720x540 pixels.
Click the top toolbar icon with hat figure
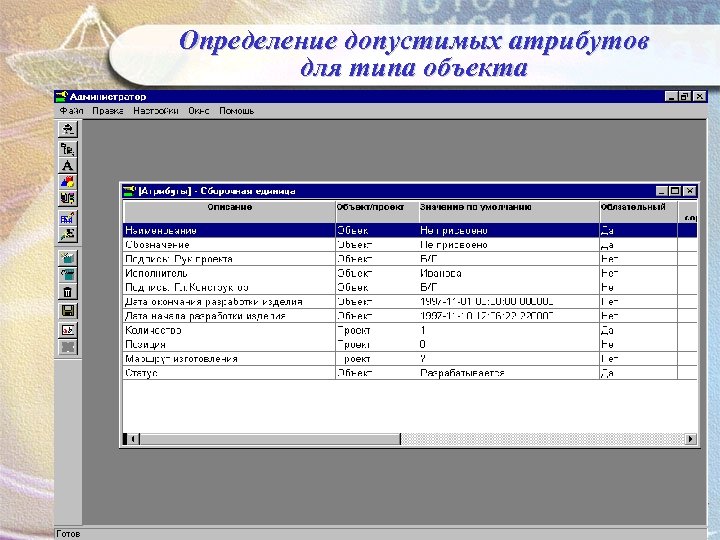(x=68, y=129)
